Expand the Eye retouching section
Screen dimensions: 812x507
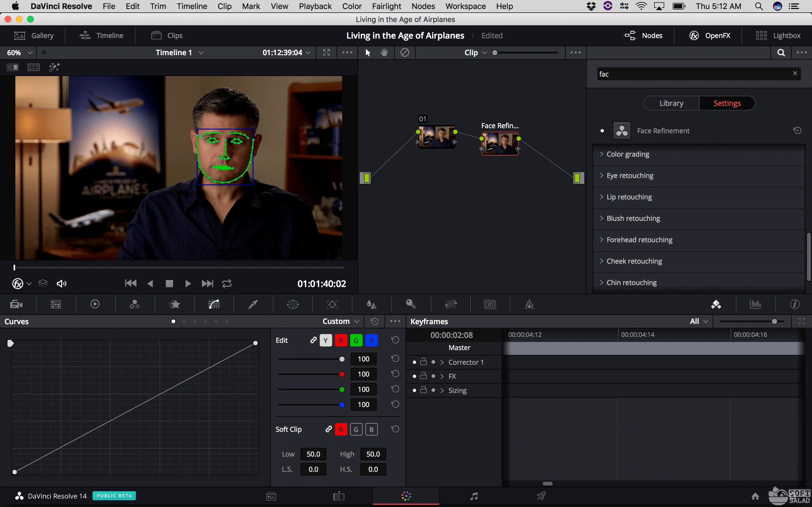pos(630,175)
